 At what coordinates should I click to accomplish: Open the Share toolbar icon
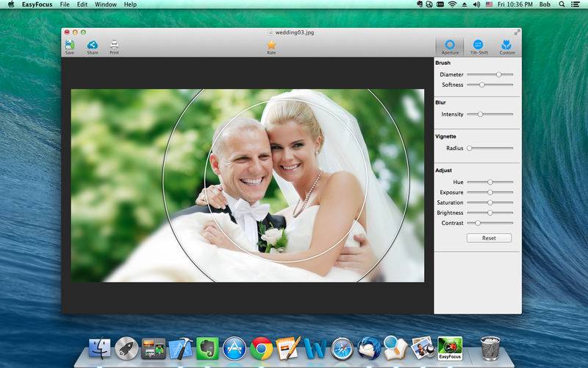tap(93, 45)
